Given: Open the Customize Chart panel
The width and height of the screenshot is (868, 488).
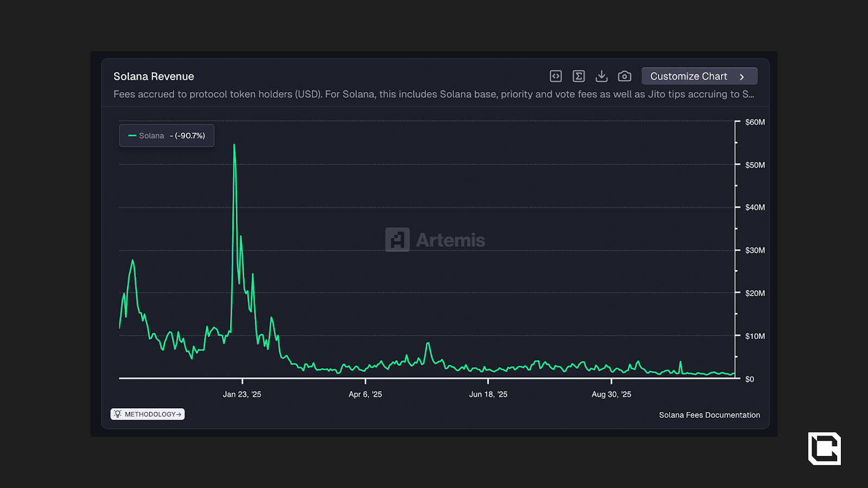Looking at the screenshot, I should (688, 76).
